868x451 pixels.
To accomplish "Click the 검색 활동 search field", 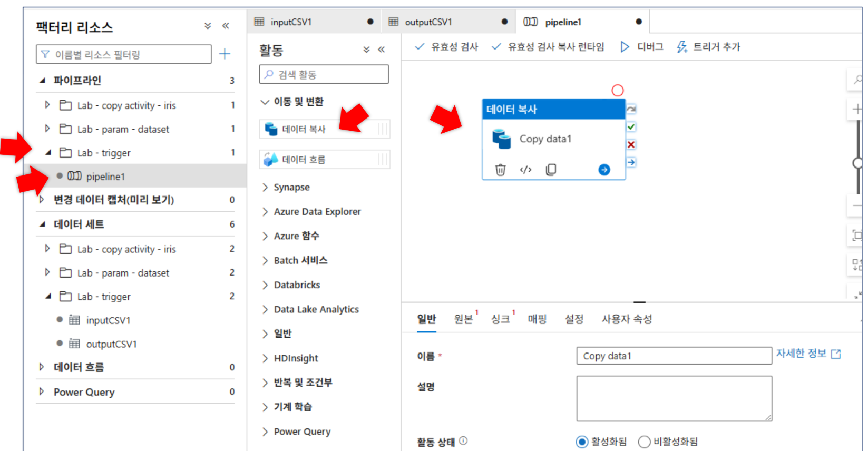I will [x=324, y=74].
